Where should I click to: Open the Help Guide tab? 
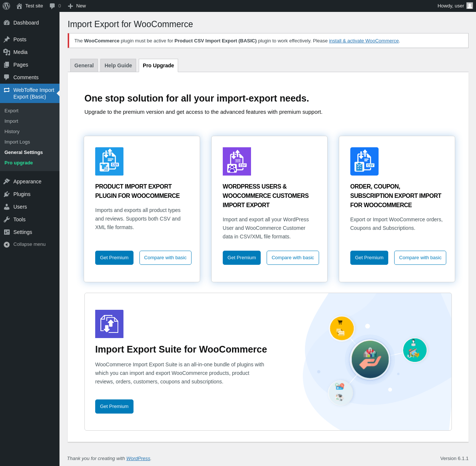[118, 65]
